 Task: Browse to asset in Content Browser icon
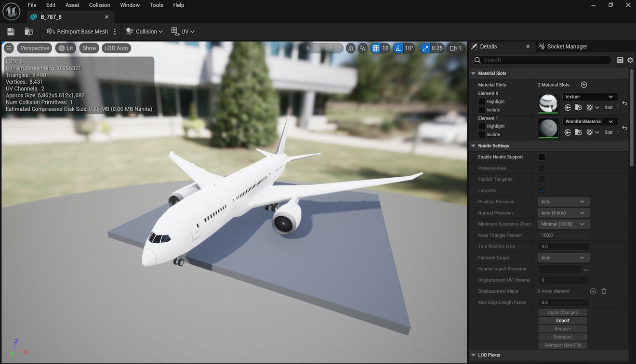[29, 32]
